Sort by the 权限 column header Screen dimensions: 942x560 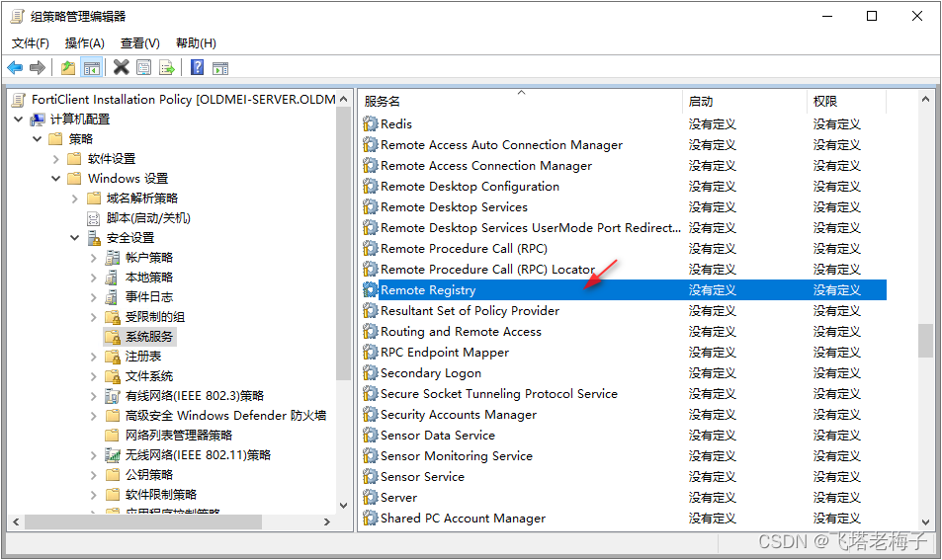click(x=846, y=102)
